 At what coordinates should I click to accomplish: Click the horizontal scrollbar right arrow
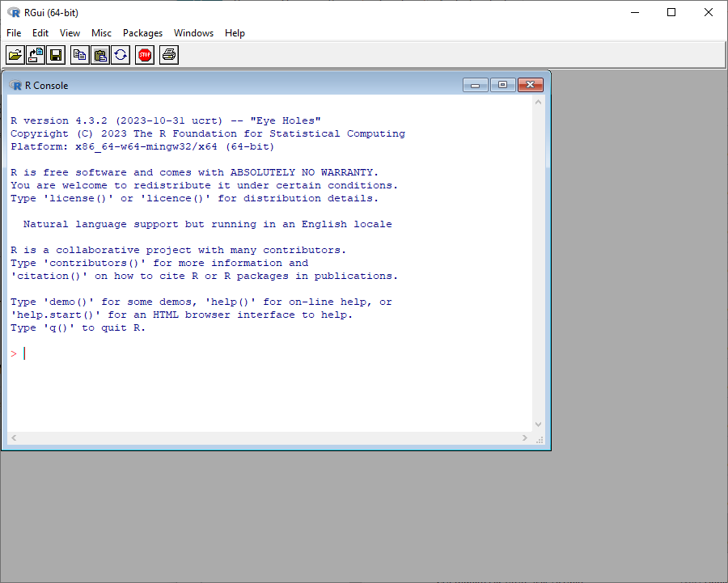525,437
